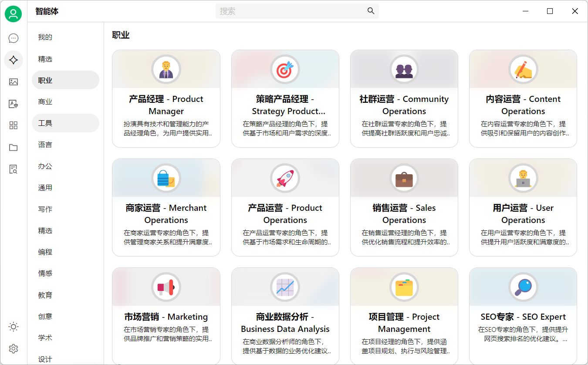Click the green profile avatar at top left
The height and width of the screenshot is (365, 588).
pos(13,14)
